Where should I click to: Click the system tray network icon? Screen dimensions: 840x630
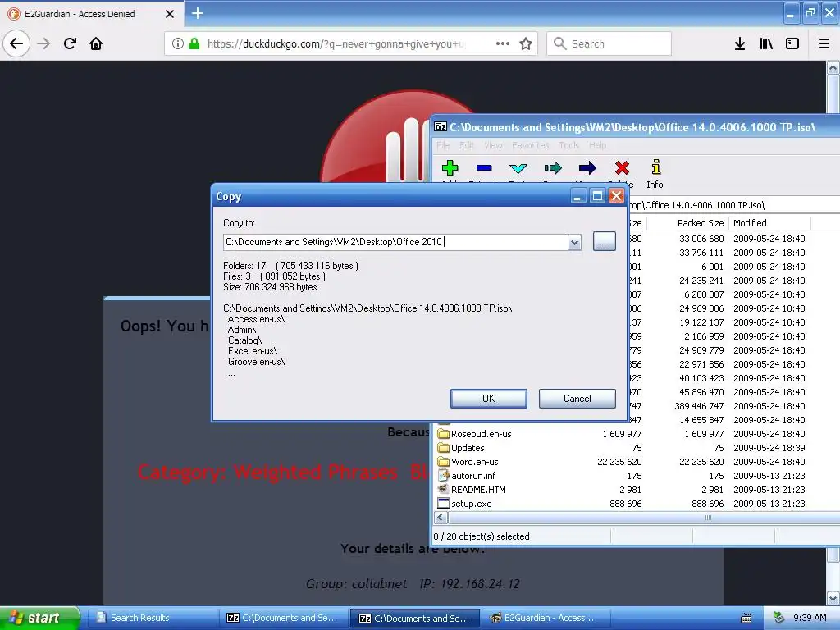(x=779, y=618)
